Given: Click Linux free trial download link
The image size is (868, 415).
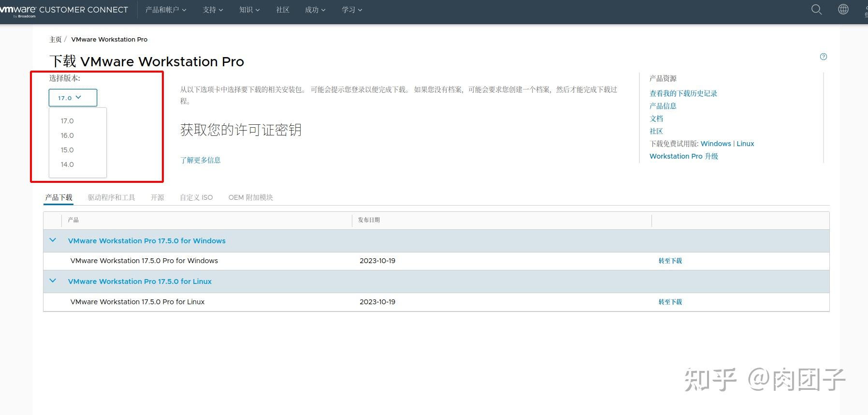Looking at the screenshot, I should tap(745, 144).
